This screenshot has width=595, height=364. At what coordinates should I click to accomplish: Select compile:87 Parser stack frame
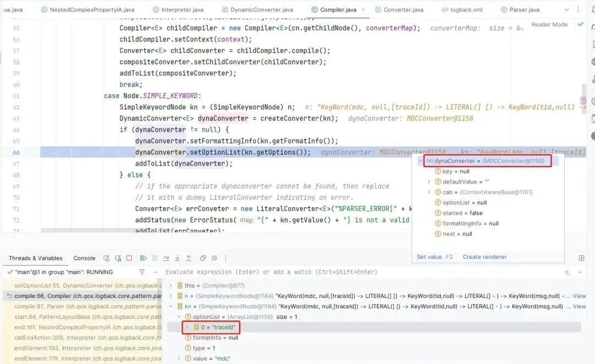pyautogui.click(x=83, y=306)
